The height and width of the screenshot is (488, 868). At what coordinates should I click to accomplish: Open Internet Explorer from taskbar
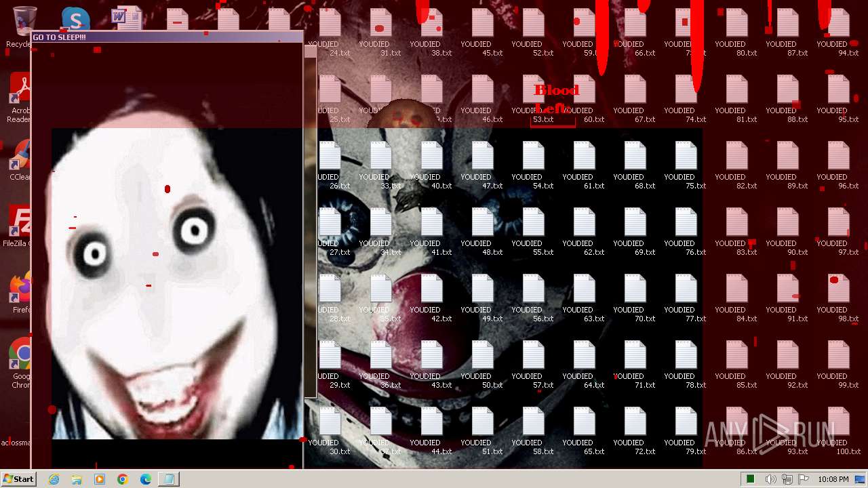[x=54, y=479]
